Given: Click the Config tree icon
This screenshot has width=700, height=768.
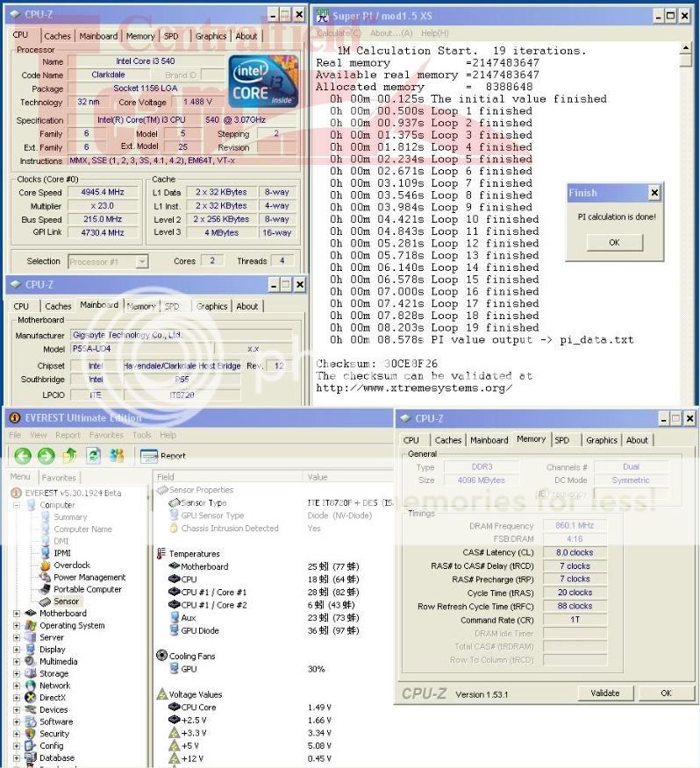Looking at the screenshot, I should pyautogui.click(x=31, y=745).
